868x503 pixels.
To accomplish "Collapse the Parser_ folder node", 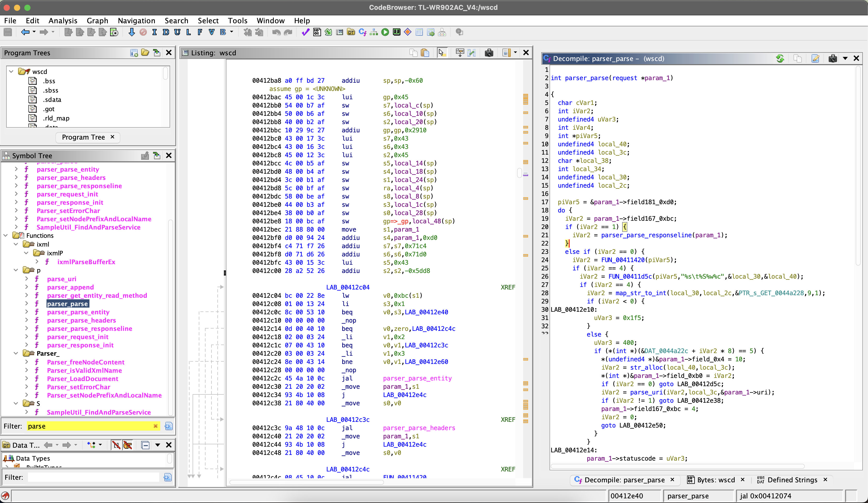I will click(x=16, y=353).
